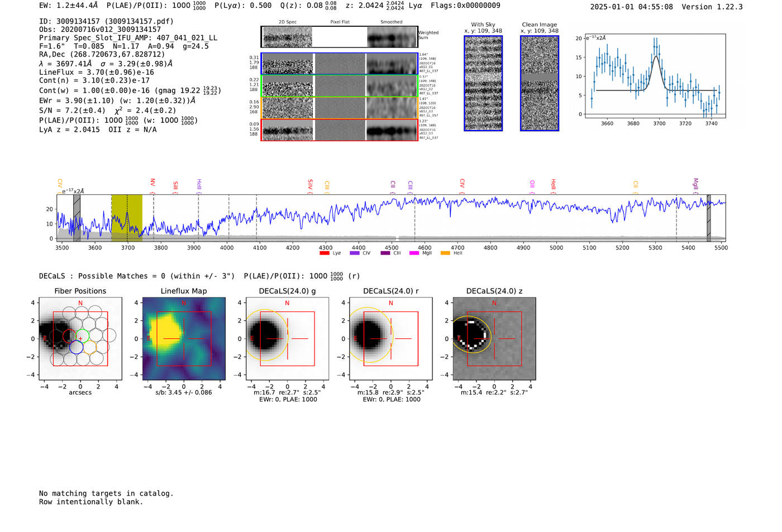782x532 pixels.
Task: Click the 'Cont(w) = 1.00(±0.00)e-16' line
Action: click(x=130, y=90)
